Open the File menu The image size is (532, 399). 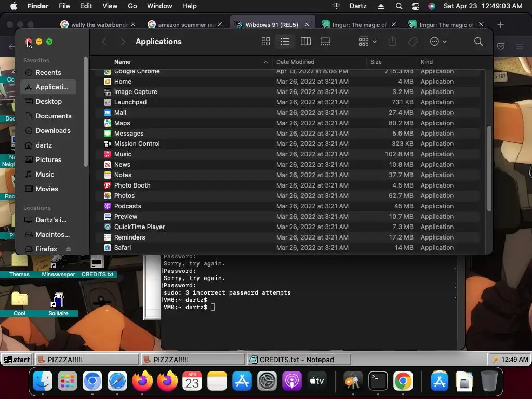point(64,6)
